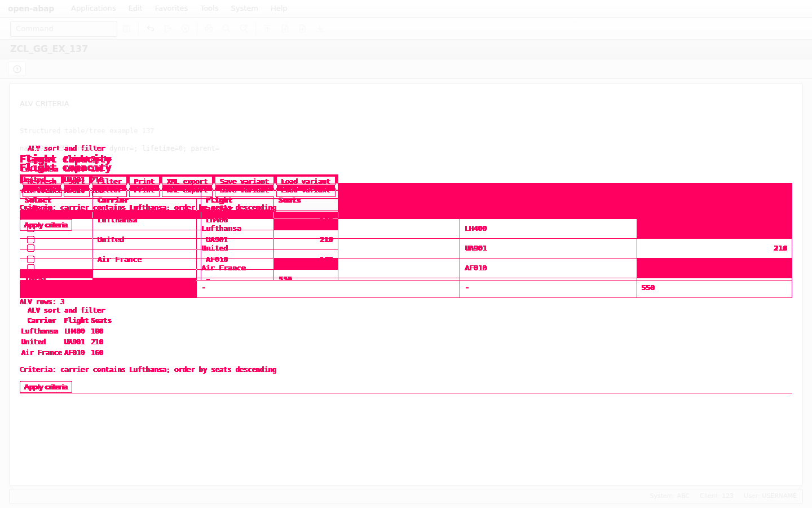Open the Favorites menu

click(x=171, y=8)
